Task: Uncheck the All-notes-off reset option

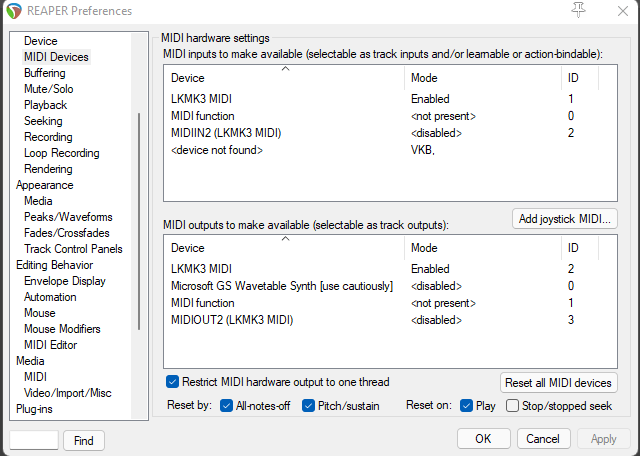Action: tap(227, 406)
